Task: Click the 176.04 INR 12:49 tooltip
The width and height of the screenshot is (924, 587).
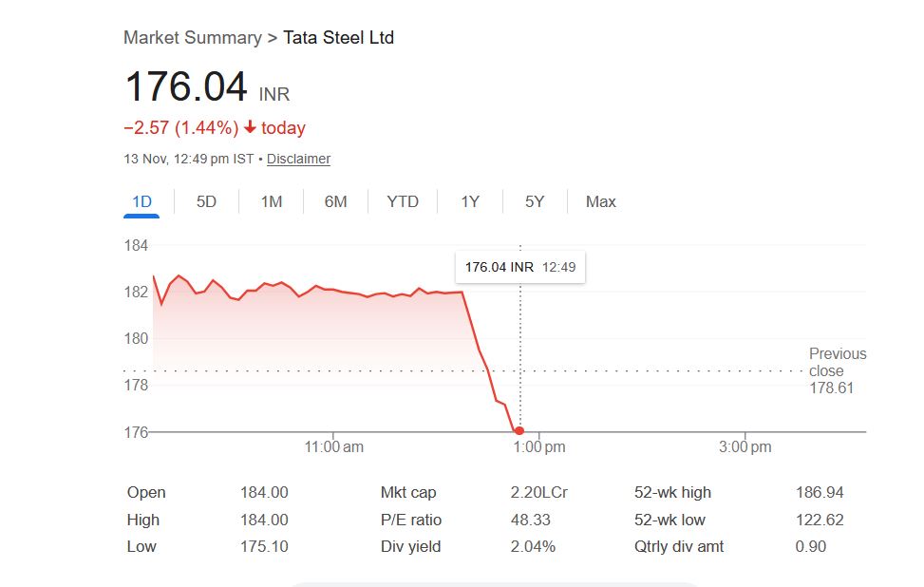Action: (520, 267)
